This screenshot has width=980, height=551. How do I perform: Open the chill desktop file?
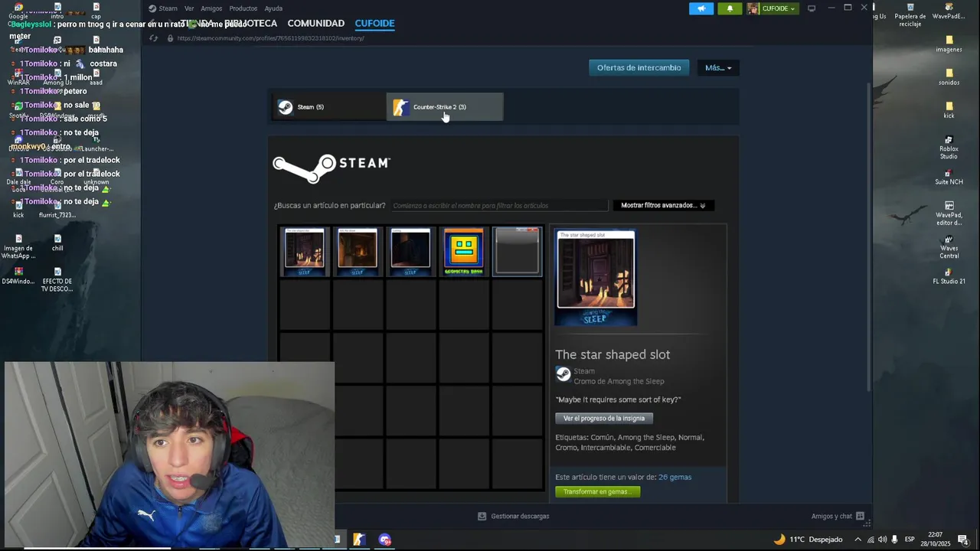tap(57, 243)
